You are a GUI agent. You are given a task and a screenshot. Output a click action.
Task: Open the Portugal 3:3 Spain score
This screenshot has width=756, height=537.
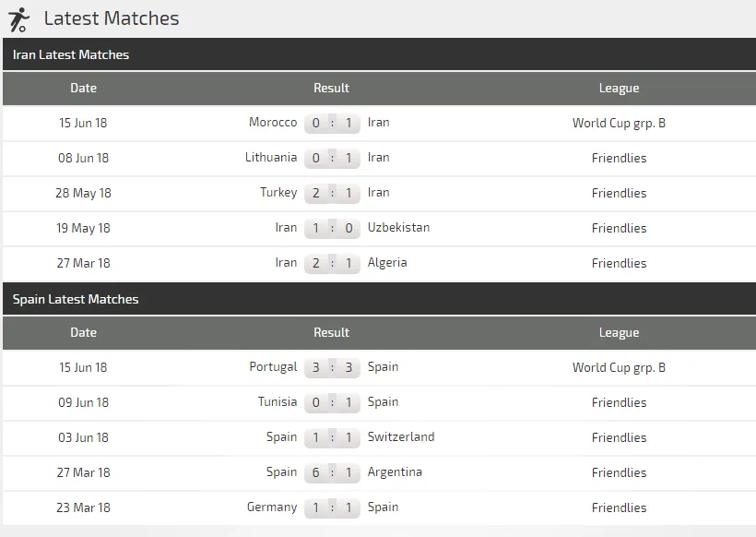[332, 367]
